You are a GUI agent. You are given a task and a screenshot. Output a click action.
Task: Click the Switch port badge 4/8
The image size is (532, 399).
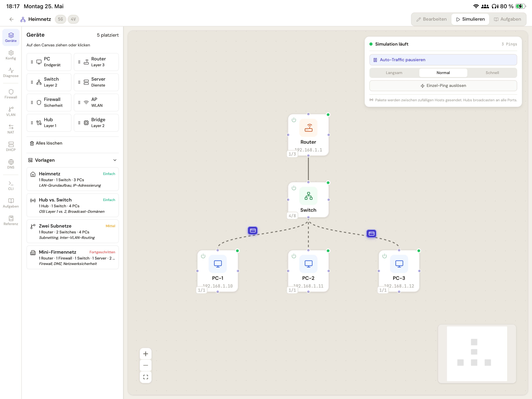click(292, 216)
